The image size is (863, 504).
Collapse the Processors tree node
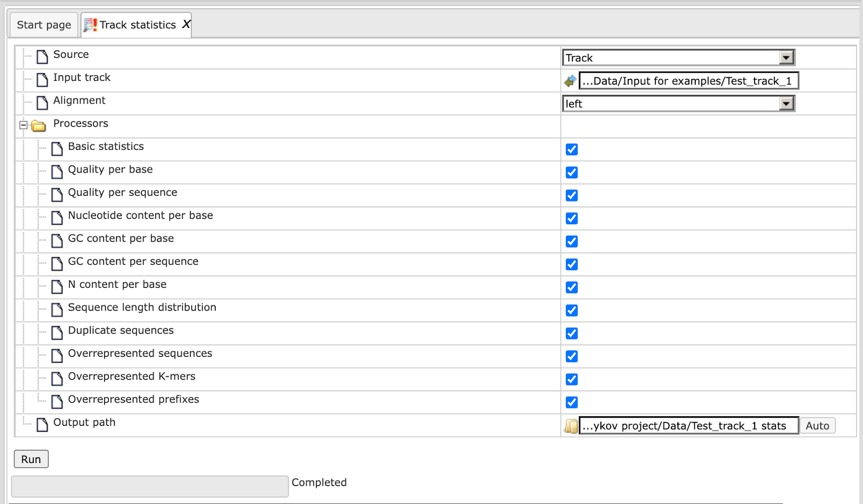(x=23, y=125)
